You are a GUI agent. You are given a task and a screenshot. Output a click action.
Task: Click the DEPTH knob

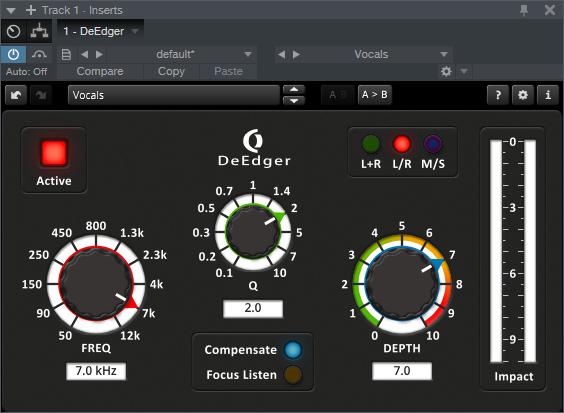(x=402, y=284)
